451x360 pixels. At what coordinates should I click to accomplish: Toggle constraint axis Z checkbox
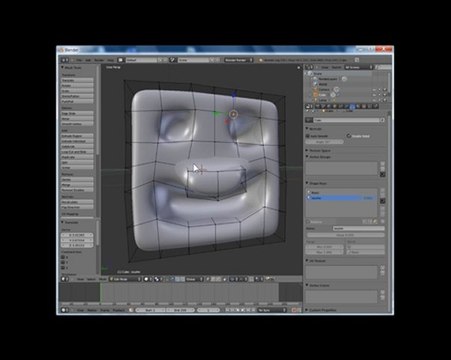click(x=63, y=267)
